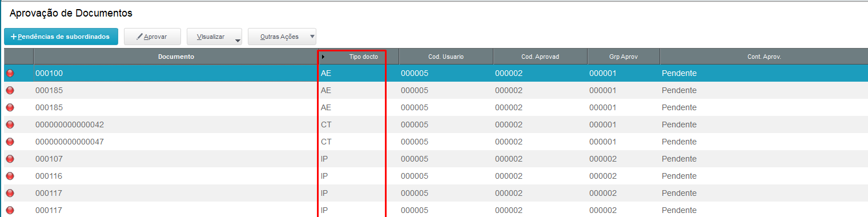This screenshot has width=868, height=217.
Task: Click Grp Aprov 000001 in row 000000000000042
Action: tap(603, 124)
